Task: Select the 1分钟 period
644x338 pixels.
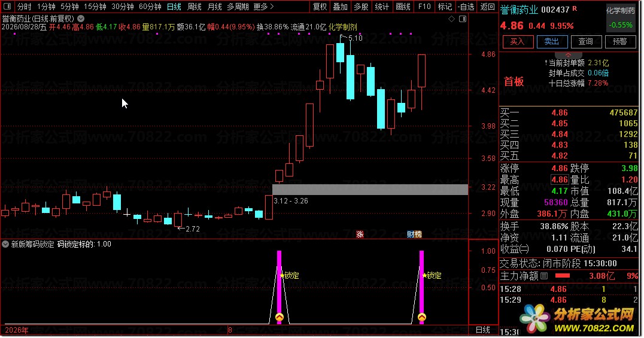Action: (x=46, y=7)
